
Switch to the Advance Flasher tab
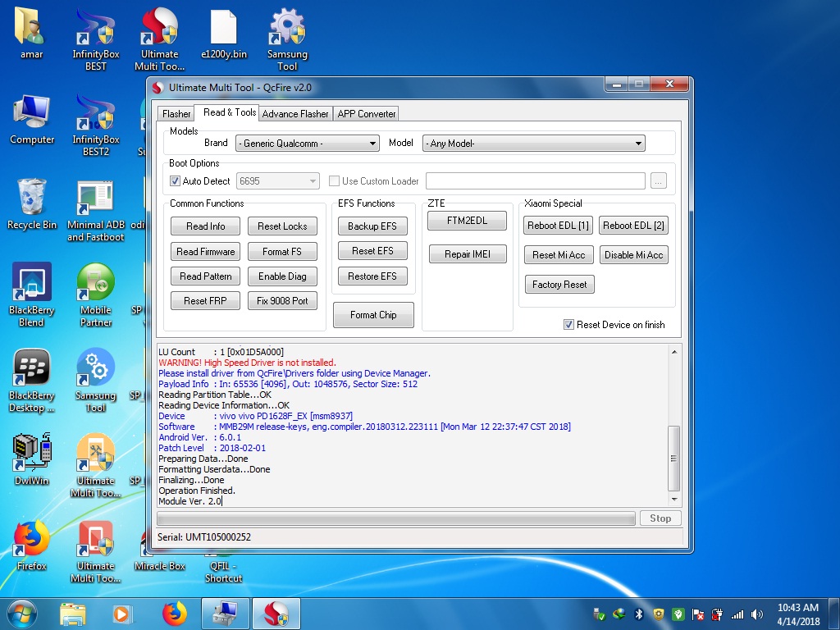click(x=295, y=113)
